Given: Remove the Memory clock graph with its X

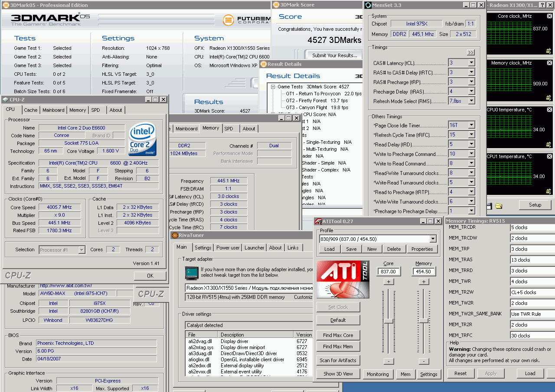Looking at the screenshot, I should pos(549,63).
